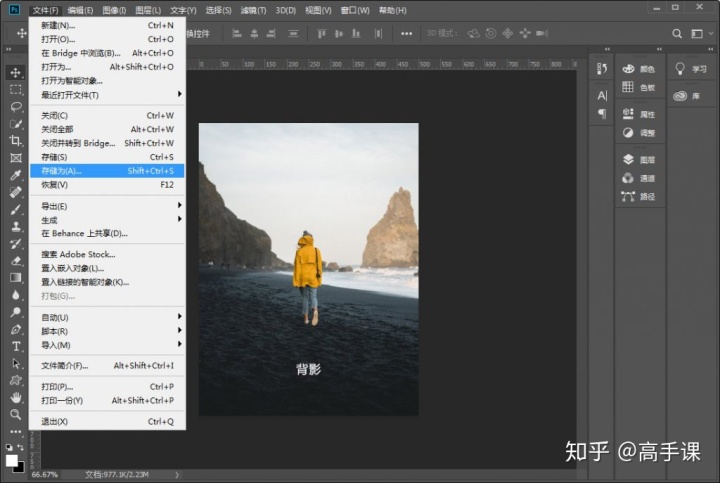Viewport: 720px width, 483px height.
Task: Choose 新建(N)... in the File menu
Action: pyautogui.click(x=107, y=25)
